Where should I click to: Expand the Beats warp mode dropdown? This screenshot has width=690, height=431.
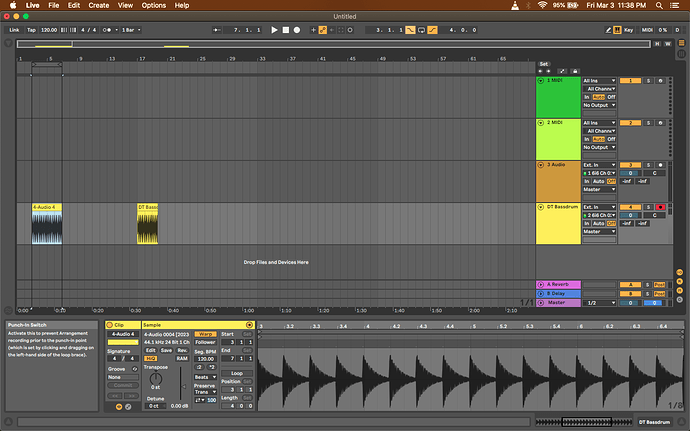click(x=206, y=377)
